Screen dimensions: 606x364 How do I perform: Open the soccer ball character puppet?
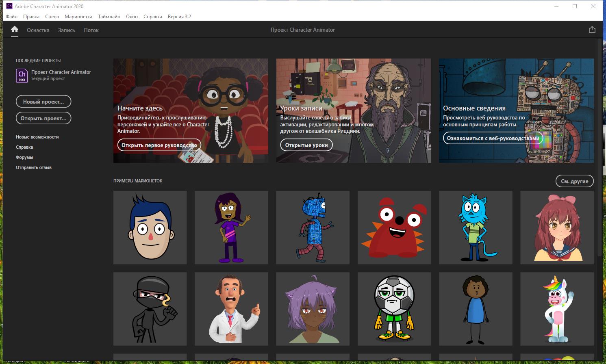click(394, 309)
